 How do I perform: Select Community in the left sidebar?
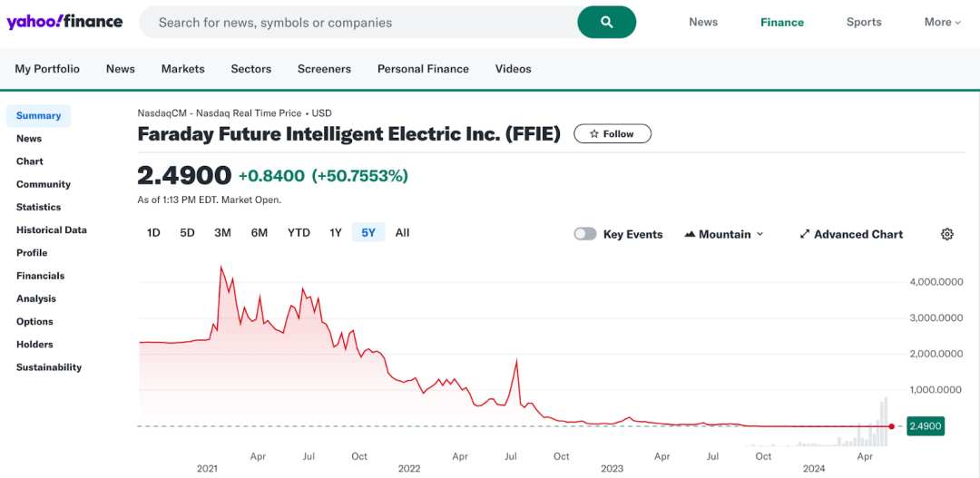point(44,184)
